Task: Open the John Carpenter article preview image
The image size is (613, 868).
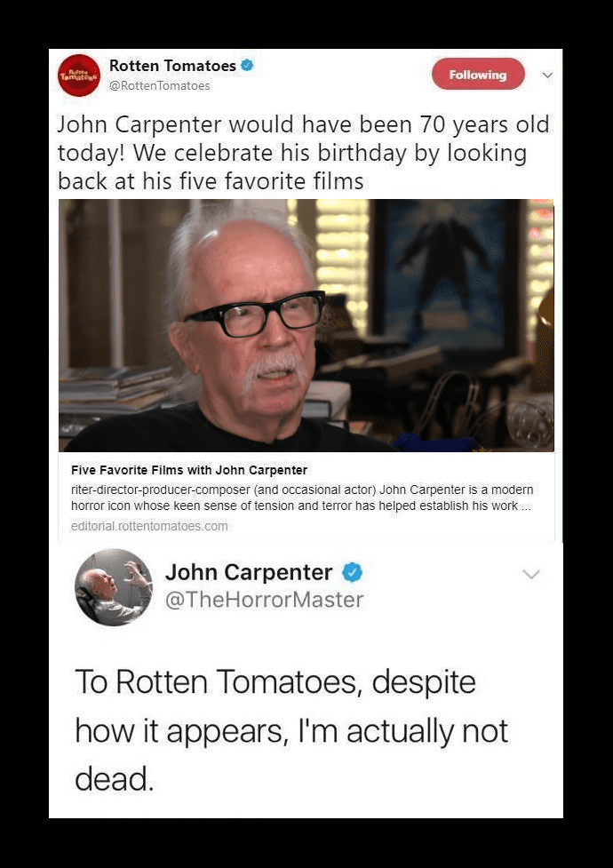Action: click(306, 325)
